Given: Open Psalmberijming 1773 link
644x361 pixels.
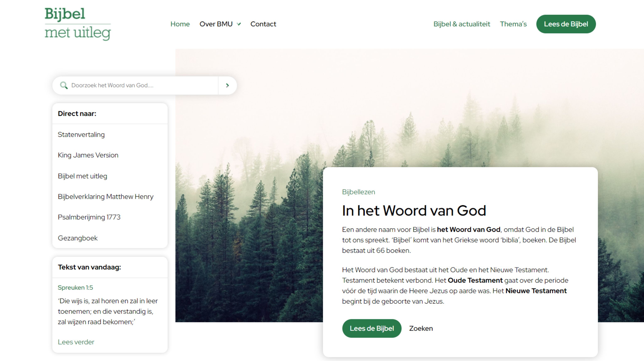Looking at the screenshot, I should (89, 217).
